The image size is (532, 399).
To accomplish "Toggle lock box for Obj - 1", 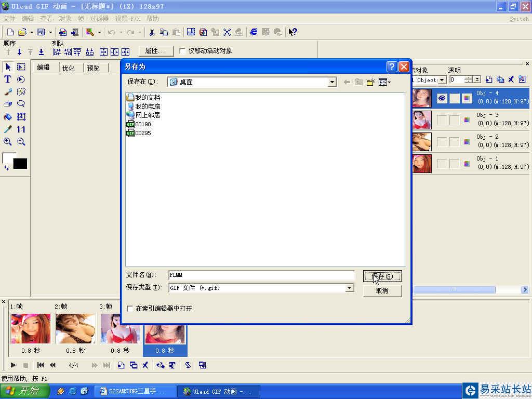I will coord(454,164).
